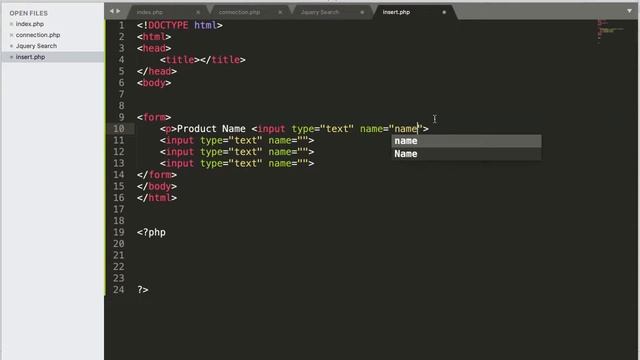640x360 pixels.
Task: Click the opening head tag on line 3
Action: (154, 48)
